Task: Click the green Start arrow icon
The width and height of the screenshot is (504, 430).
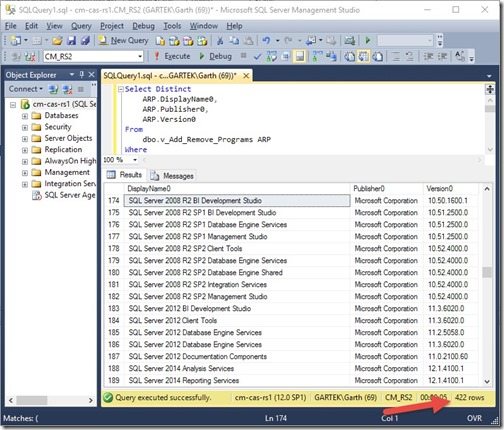Action: click(368, 41)
